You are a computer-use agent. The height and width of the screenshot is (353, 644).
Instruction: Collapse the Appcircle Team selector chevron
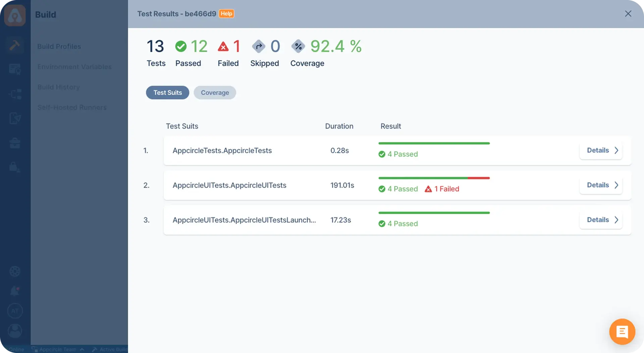(x=83, y=349)
